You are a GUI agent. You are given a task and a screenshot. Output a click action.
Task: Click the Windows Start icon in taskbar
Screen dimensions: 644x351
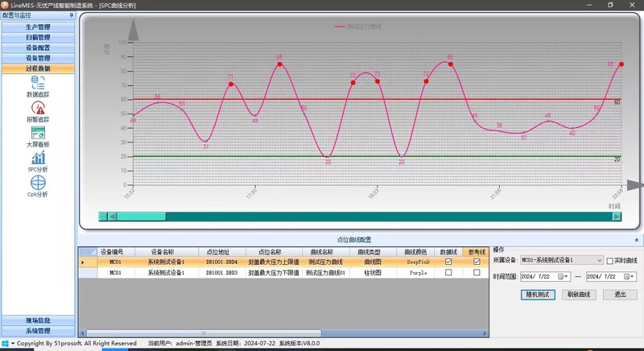coord(5,344)
